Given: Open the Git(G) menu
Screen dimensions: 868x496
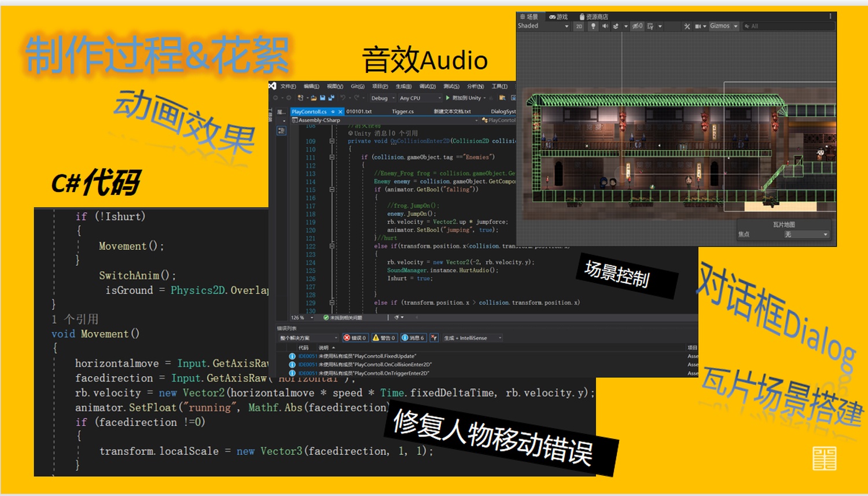Looking at the screenshot, I should (358, 86).
